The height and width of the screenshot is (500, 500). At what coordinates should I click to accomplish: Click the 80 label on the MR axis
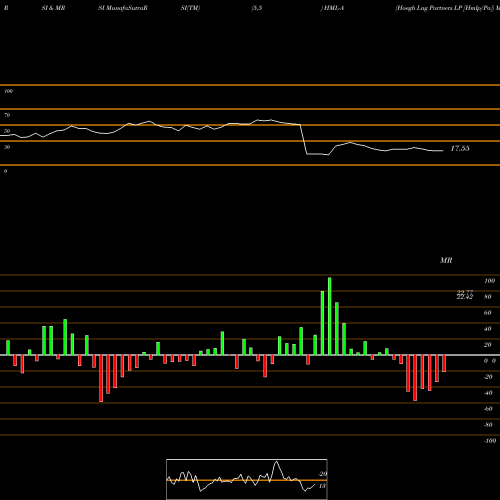pyautogui.click(x=488, y=297)
